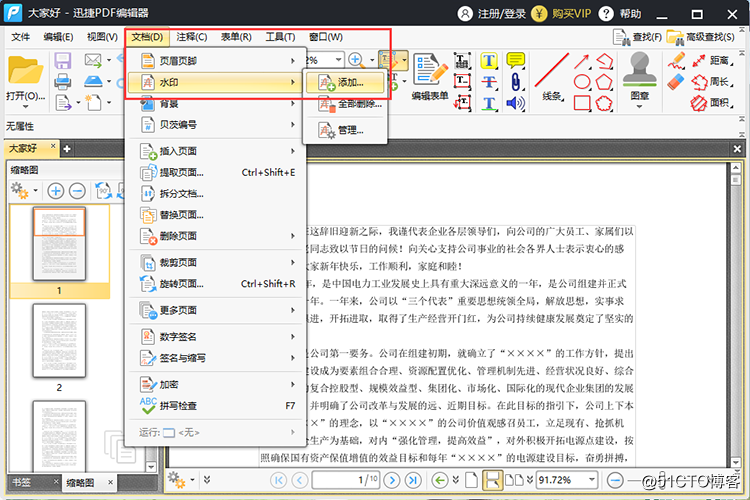Select the underline text T tool
The image size is (750, 500).
(x=489, y=103)
